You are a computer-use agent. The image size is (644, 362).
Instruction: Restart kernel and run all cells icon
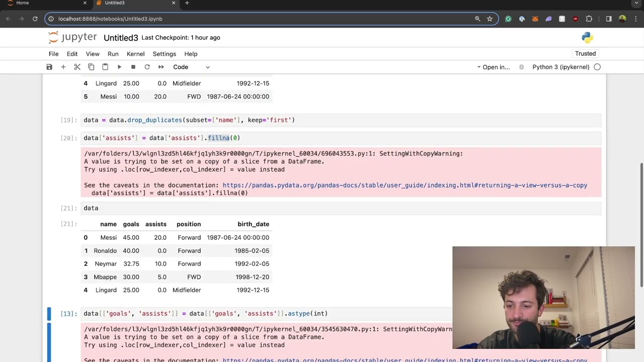point(161,67)
